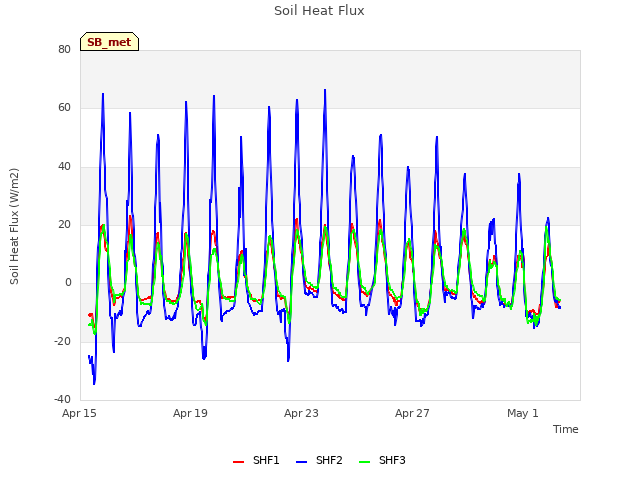Click the 20 y-axis tick label

pos(64,224)
